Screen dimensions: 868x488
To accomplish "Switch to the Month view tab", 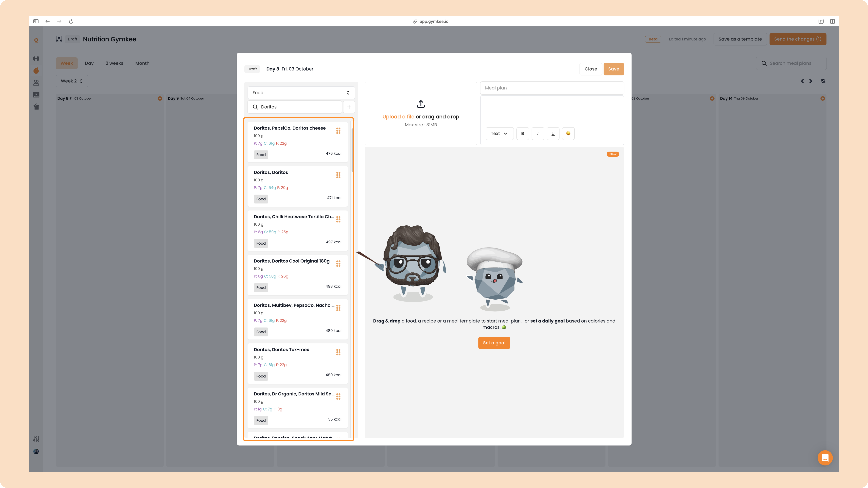I will [142, 63].
